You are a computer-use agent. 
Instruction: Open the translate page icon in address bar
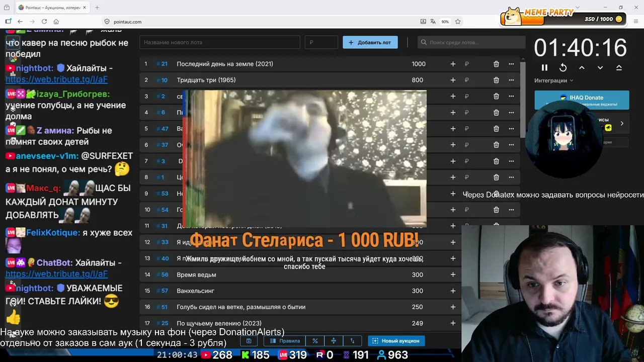coord(433,22)
